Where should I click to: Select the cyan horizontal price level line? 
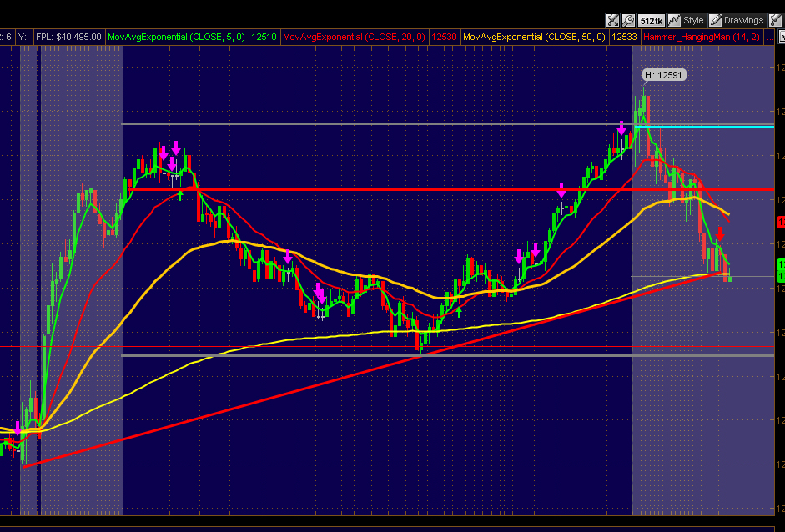coord(704,127)
